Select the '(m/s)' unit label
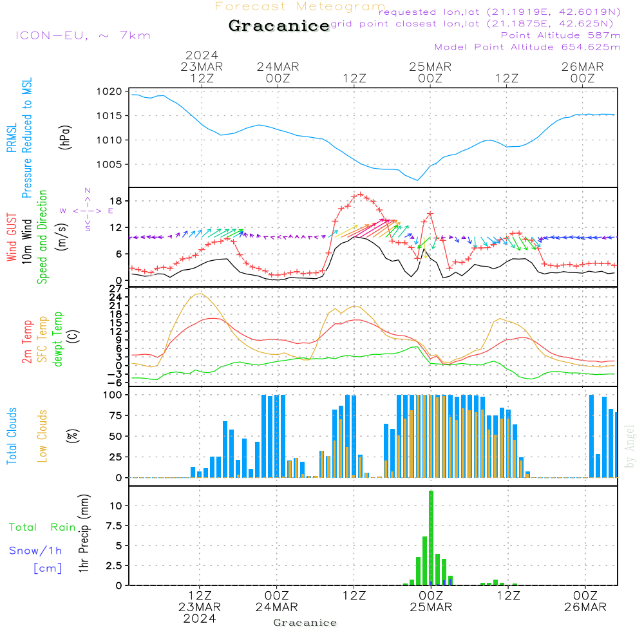This screenshot has height=644, width=644. tap(62, 237)
